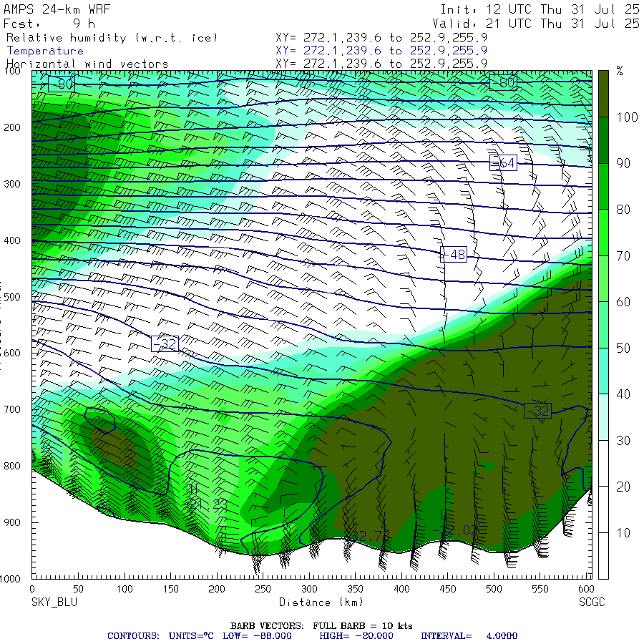Click the "Distance (km)" axis title
644x644 pixels.
pyautogui.click(x=321, y=602)
